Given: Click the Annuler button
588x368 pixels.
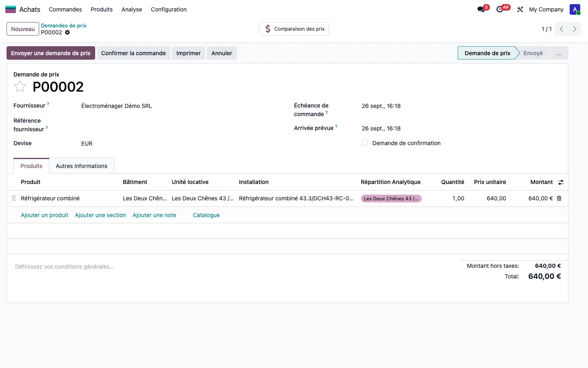Looking at the screenshot, I should tap(222, 53).
